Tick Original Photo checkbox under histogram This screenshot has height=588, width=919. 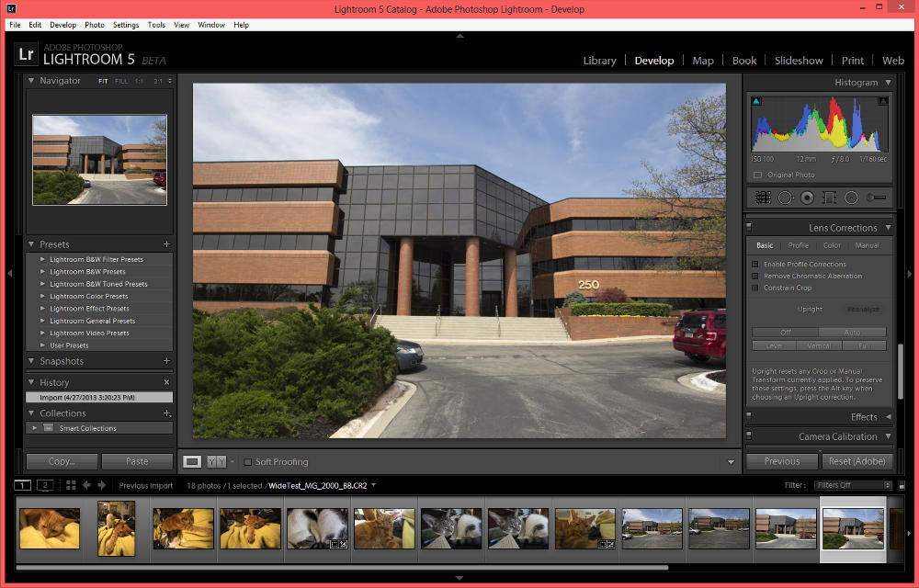click(x=757, y=175)
